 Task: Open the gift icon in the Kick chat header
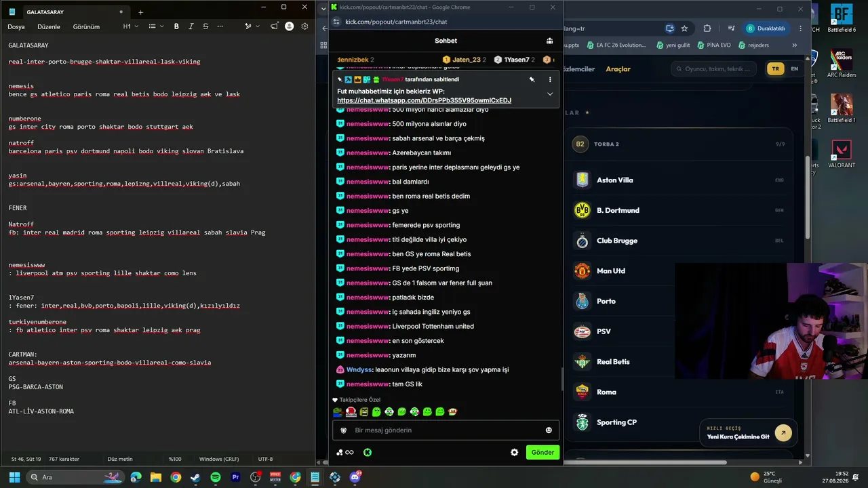[x=549, y=41]
